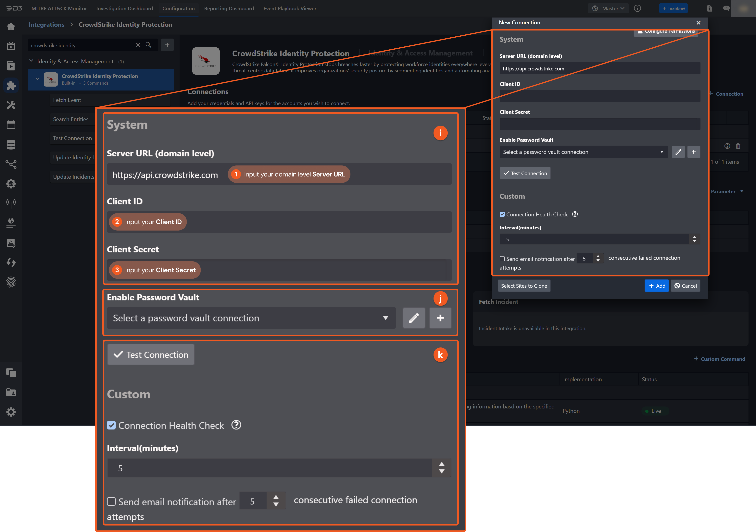This screenshot has height=532, width=756.
Task: Switch to Investigation Dashboard tab
Action: (x=124, y=8)
